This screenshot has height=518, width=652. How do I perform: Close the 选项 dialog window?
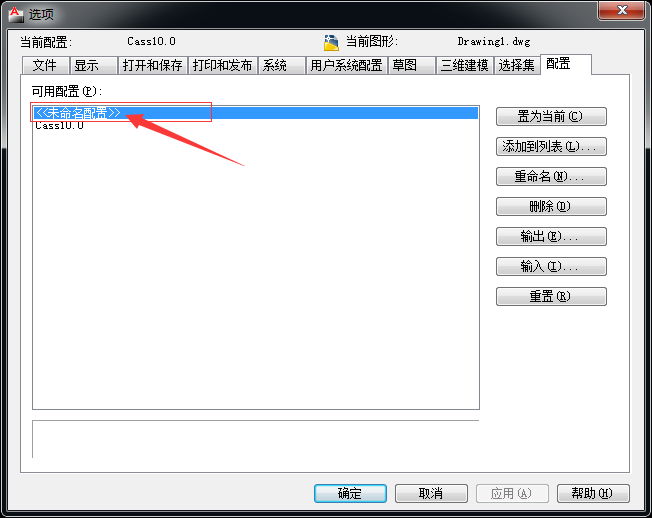click(622, 10)
